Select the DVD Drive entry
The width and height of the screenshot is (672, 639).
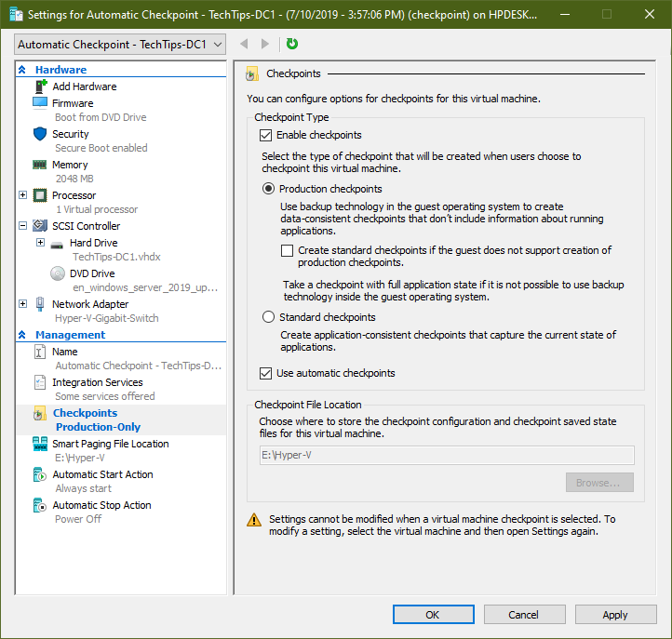pos(92,273)
